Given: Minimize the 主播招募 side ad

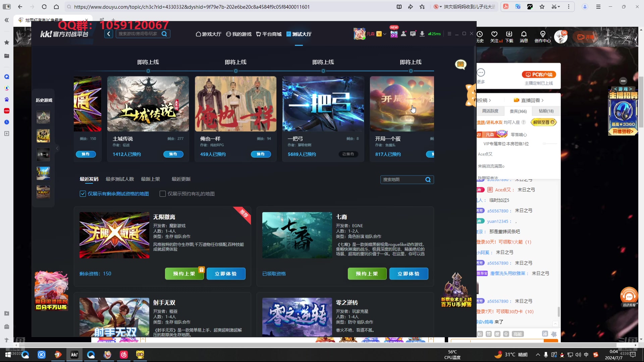Looking at the screenshot, I should click(623, 81).
